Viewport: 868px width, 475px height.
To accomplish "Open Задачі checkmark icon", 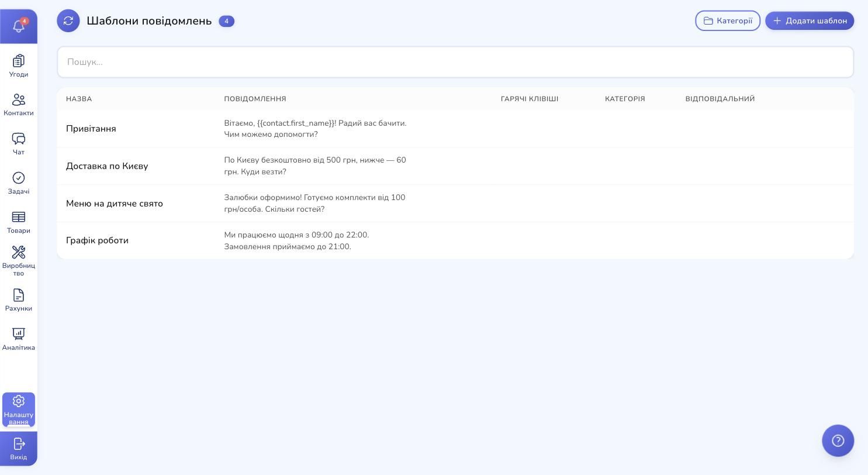I will (x=19, y=178).
